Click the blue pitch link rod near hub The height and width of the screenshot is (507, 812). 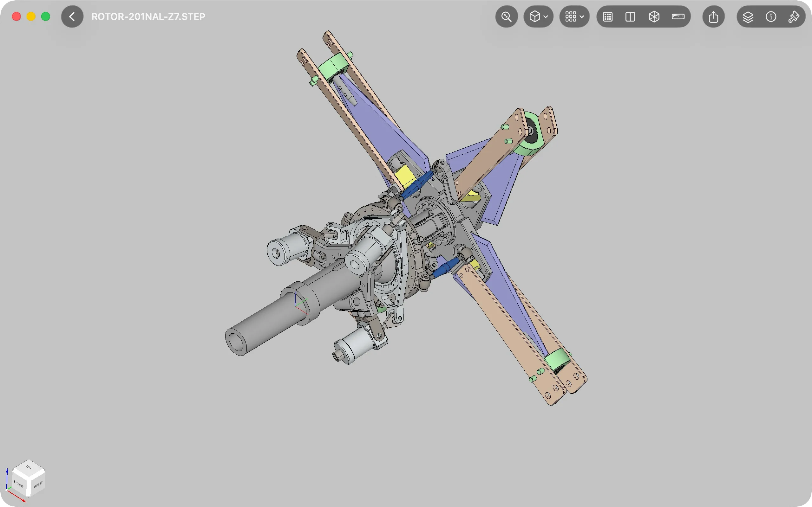(x=417, y=185)
